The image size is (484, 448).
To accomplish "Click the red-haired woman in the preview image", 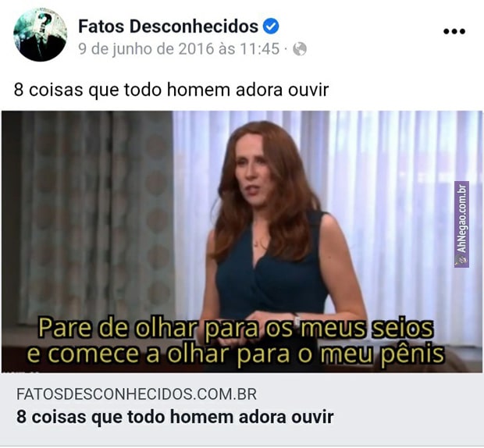I will click(278, 234).
